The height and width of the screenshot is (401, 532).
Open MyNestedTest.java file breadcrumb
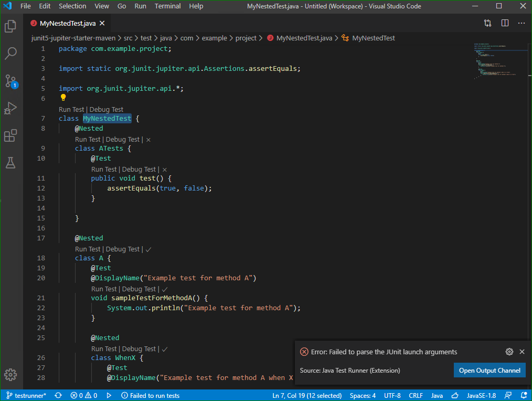tap(300, 38)
